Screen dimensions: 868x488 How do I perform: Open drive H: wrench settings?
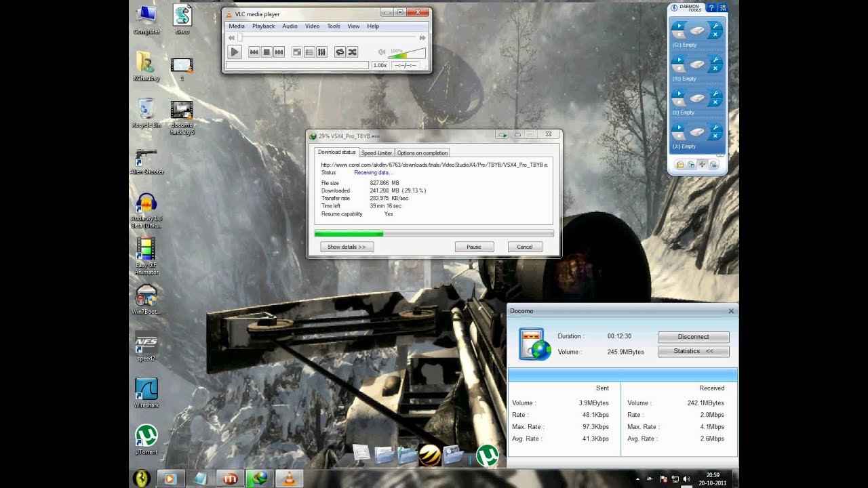coord(715,60)
